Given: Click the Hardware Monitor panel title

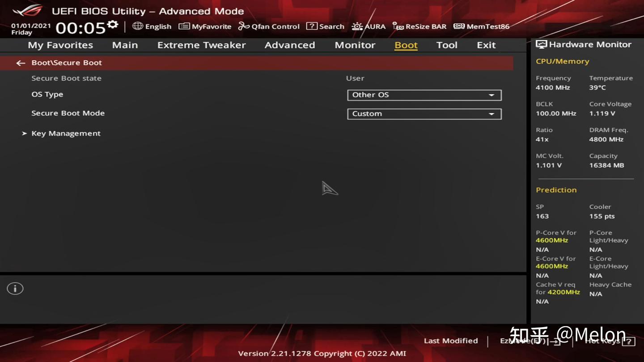Looking at the screenshot, I should coord(584,44).
